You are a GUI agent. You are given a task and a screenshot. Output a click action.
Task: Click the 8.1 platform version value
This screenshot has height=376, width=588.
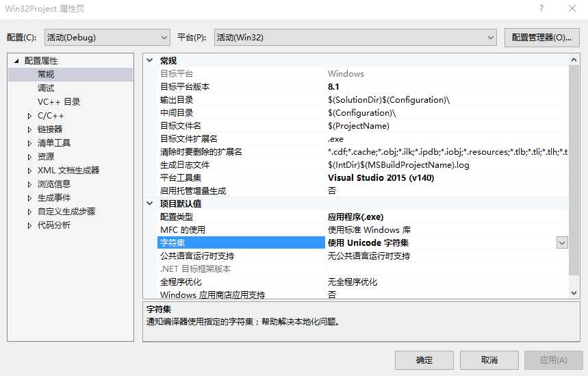[333, 87]
